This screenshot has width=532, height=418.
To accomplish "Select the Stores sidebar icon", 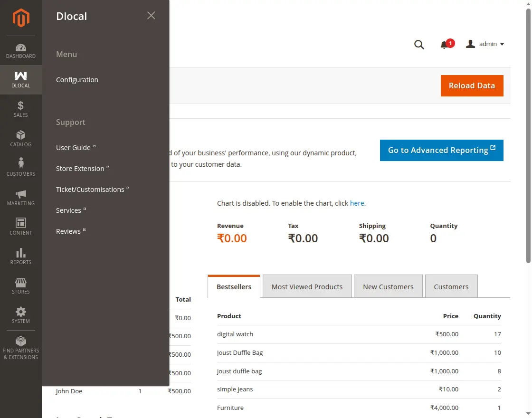I will coord(20,285).
